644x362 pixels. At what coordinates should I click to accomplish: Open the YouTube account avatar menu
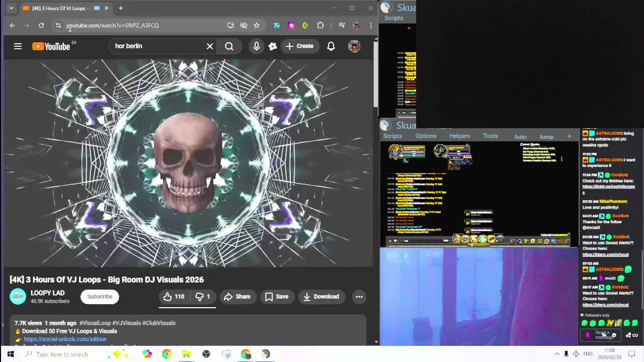click(x=354, y=46)
